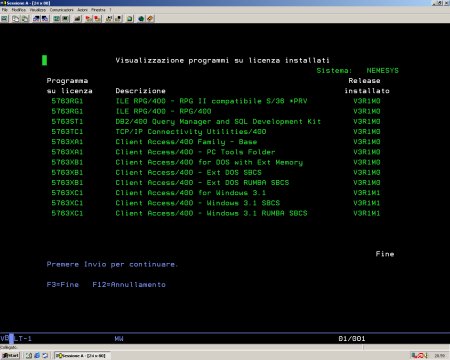Click release V3R1M0 in the TCP/IP Connectivity Utilities row

pyautogui.click(x=367, y=131)
